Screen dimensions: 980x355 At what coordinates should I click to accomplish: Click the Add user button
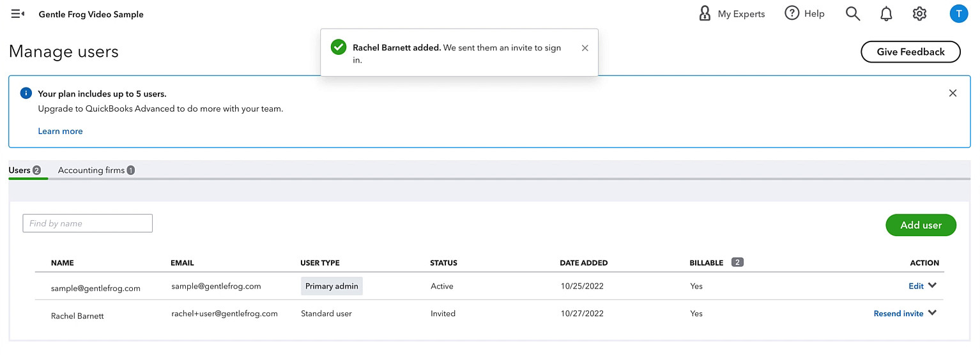(921, 225)
